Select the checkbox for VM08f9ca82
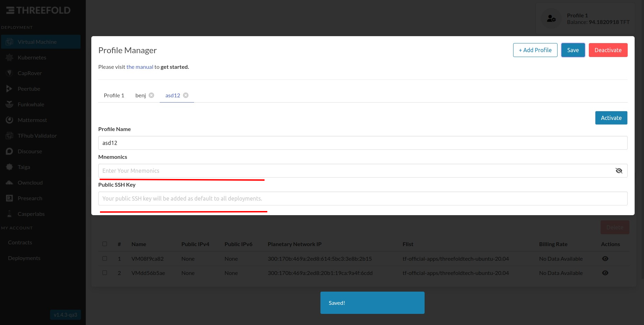The image size is (644, 325). click(x=105, y=259)
